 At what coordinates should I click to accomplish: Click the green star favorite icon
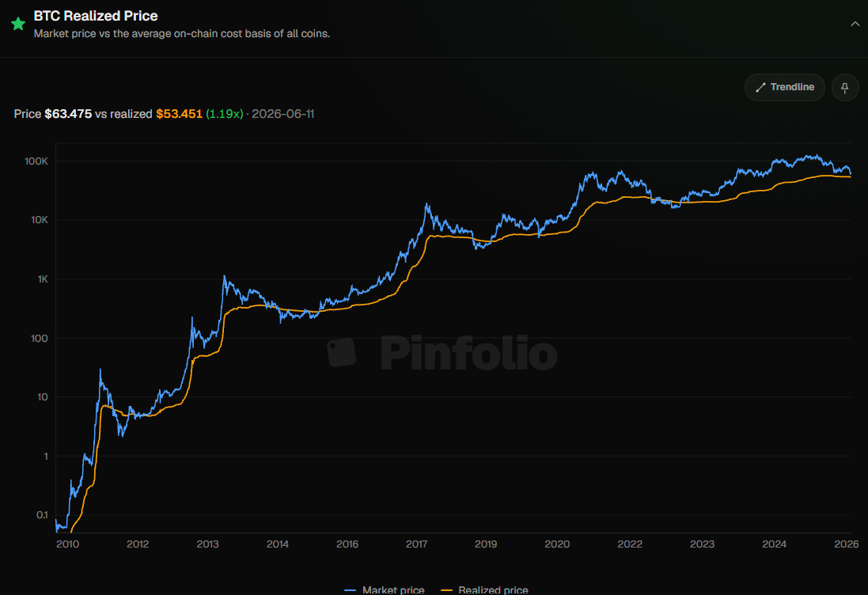18,24
